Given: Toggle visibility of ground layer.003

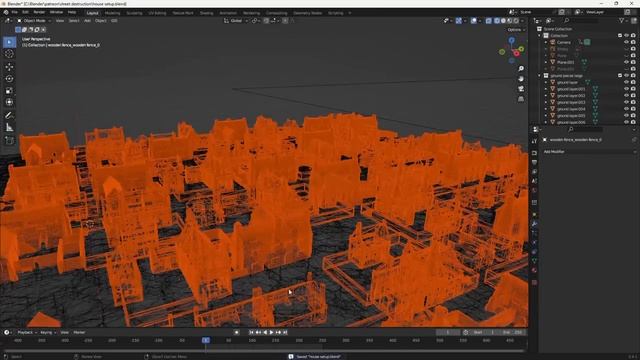Looking at the screenshot, I should click(x=627, y=102).
